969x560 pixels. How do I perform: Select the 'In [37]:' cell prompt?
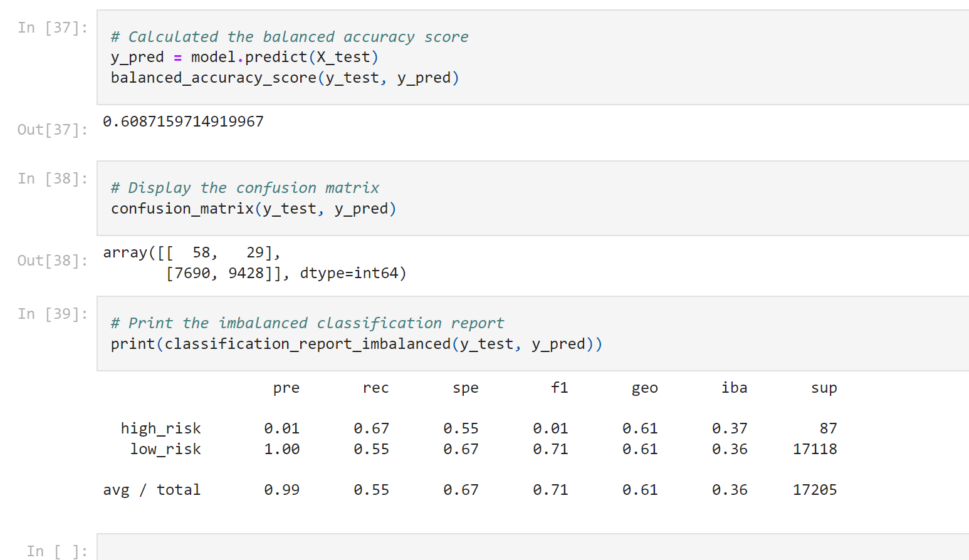point(53,28)
